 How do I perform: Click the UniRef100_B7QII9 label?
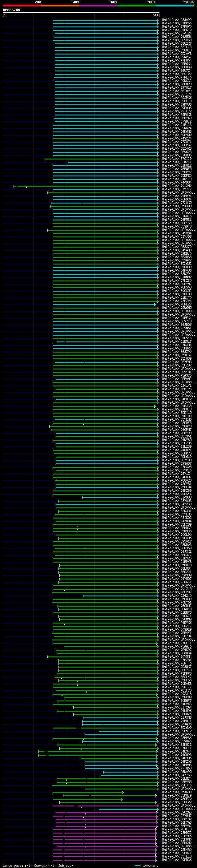click(177, 159)
